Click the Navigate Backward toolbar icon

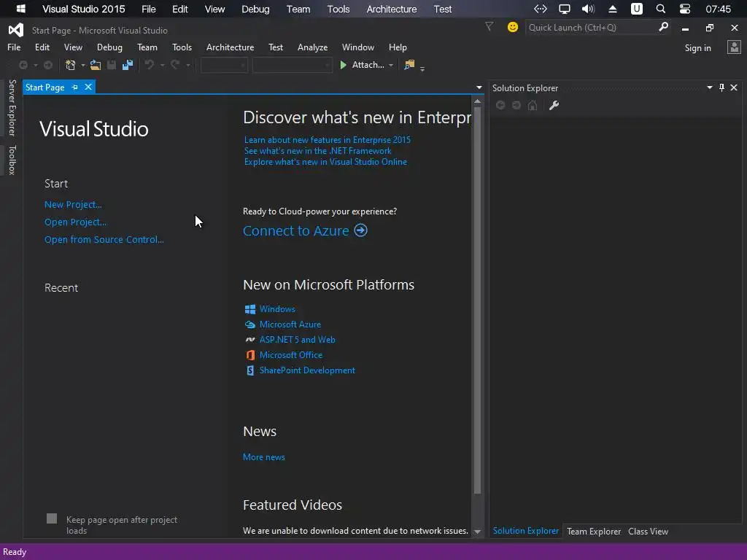23,65
